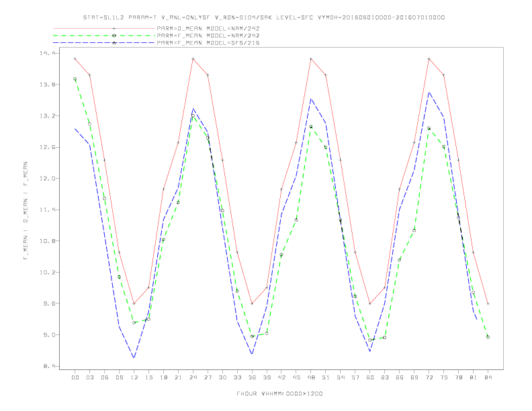The image size is (532, 411).
Task: Click x-axis forecast hour label 33
Action: (237, 377)
